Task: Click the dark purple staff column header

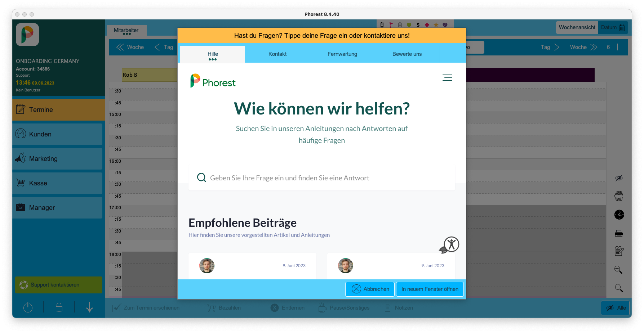Action: (530, 75)
